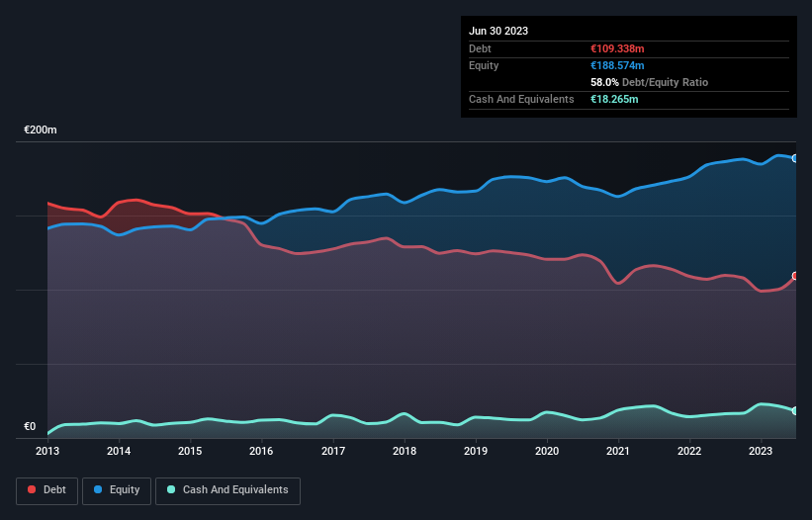Click the 2015 x-axis label
The height and width of the screenshot is (520, 812).
tap(190, 451)
